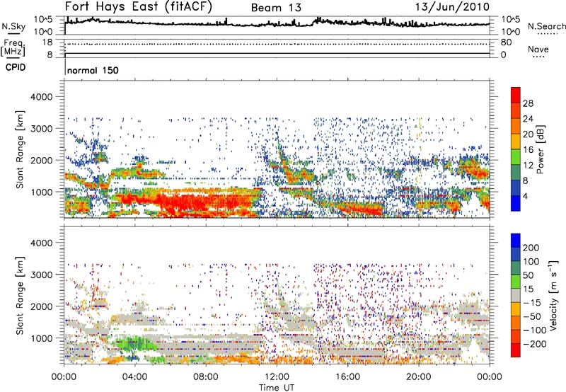Screen dimensions: 566x392
Task: Click the 'N.Search' legend label
Action: click(546, 26)
